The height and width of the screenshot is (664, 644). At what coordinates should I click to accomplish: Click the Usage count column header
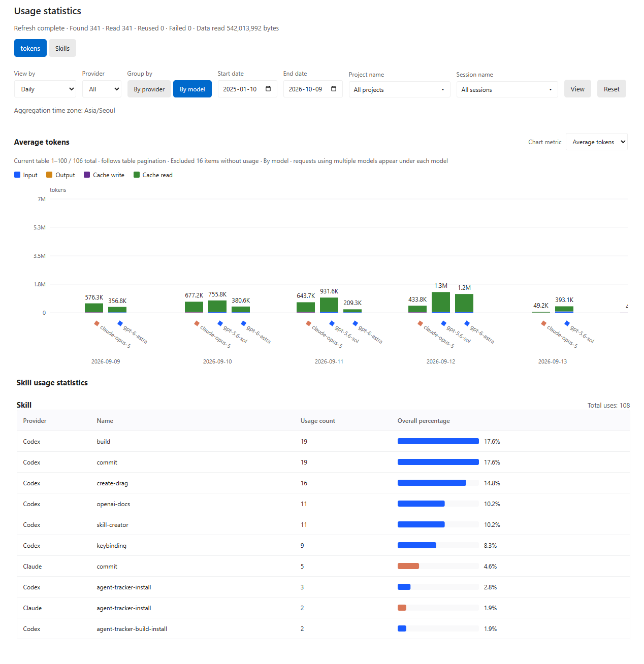click(318, 421)
